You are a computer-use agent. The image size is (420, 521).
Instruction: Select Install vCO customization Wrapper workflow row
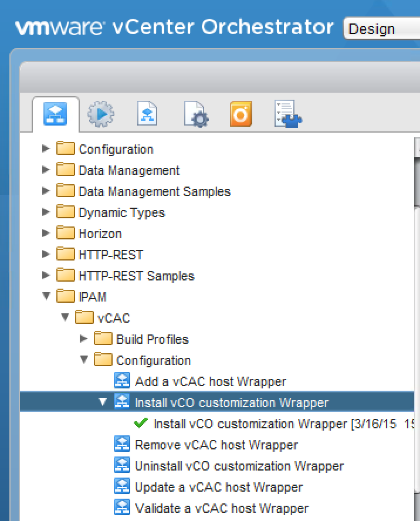point(217,402)
